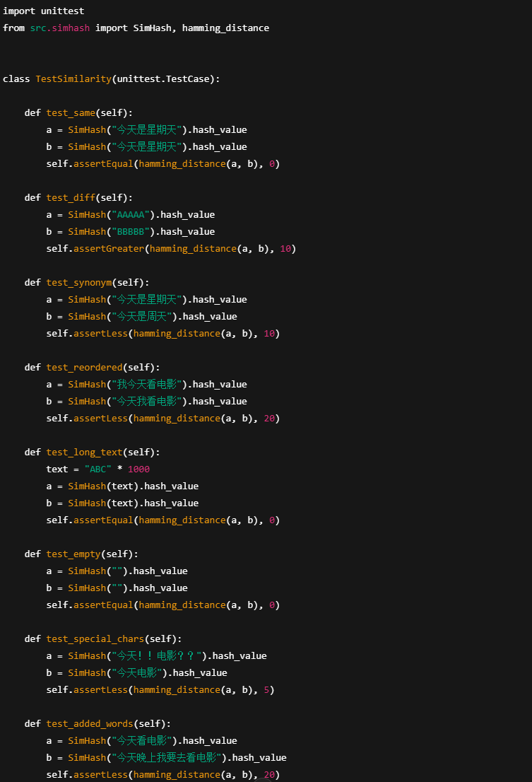Click the "今天是周天" string literal
The height and width of the screenshot is (782, 532).
pos(142,316)
